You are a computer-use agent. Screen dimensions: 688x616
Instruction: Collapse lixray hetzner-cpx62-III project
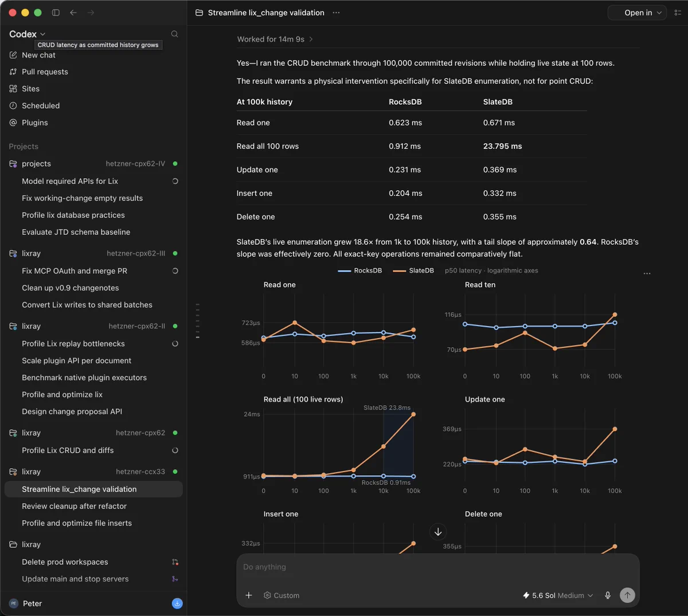[93, 253]
